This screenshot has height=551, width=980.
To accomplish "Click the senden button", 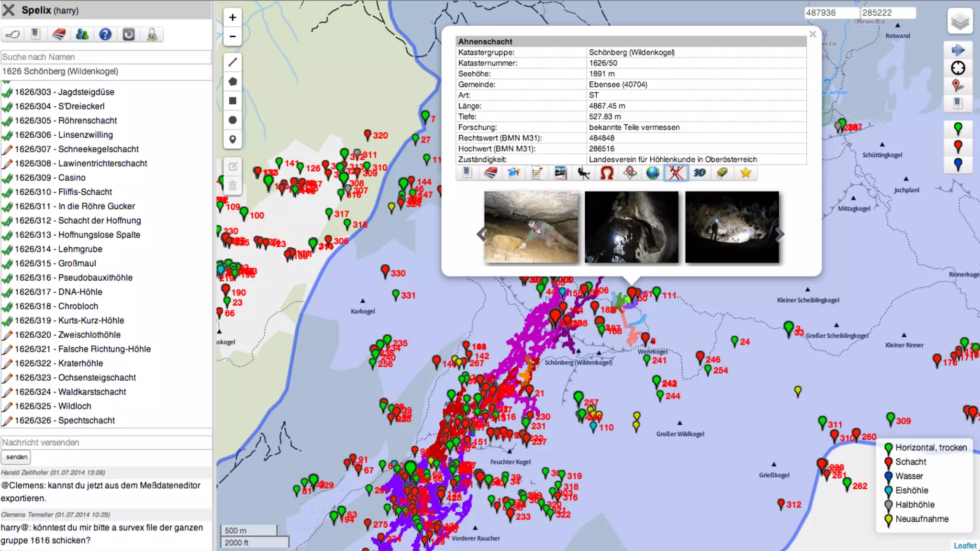I will (17, 457).
